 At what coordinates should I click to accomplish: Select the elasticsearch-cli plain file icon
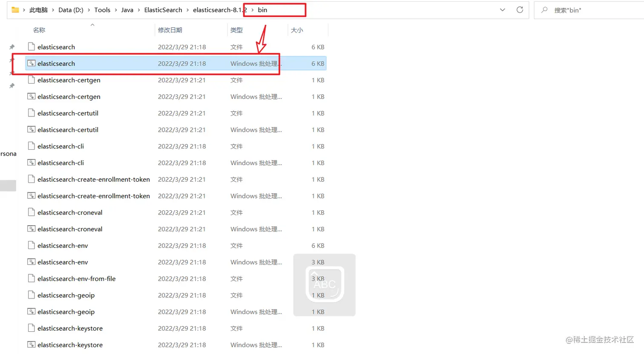point(31,146)
